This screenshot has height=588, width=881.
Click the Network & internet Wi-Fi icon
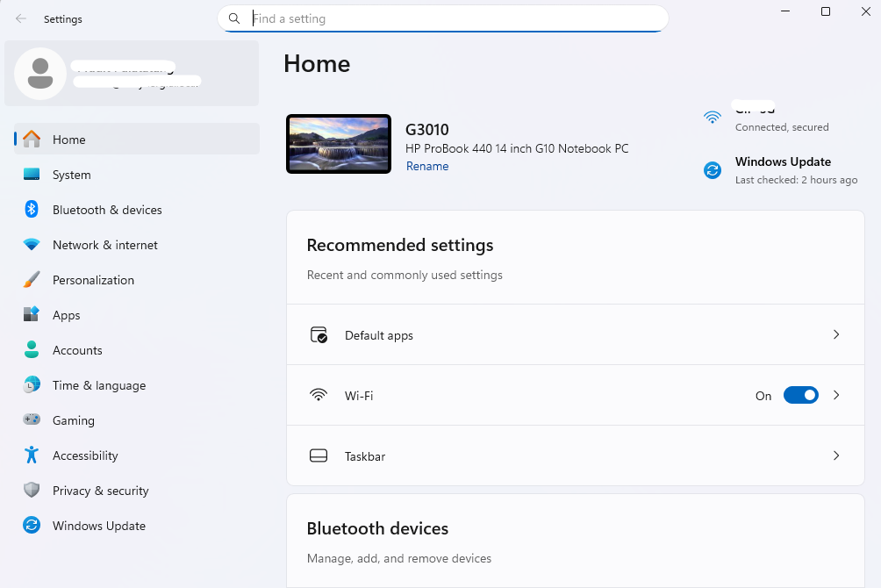[x=32, y=245]
